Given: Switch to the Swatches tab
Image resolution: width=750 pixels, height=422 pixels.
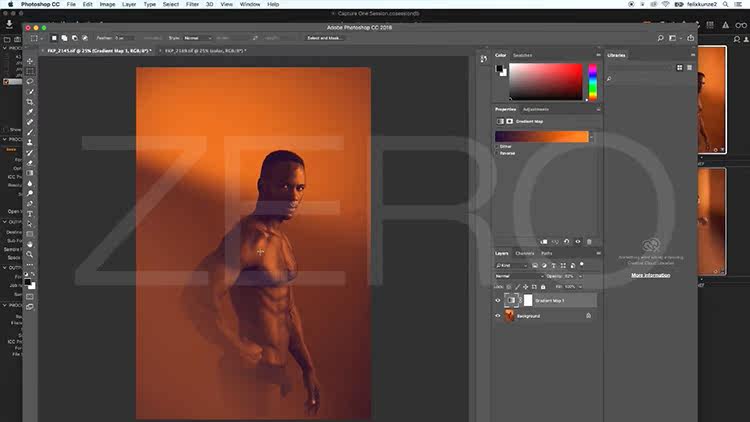Looking at the screenshot, I should click(522, 55).
